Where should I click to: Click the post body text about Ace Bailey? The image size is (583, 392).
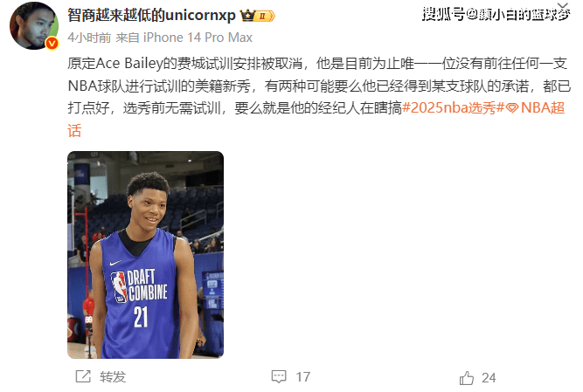pos(319,86)
